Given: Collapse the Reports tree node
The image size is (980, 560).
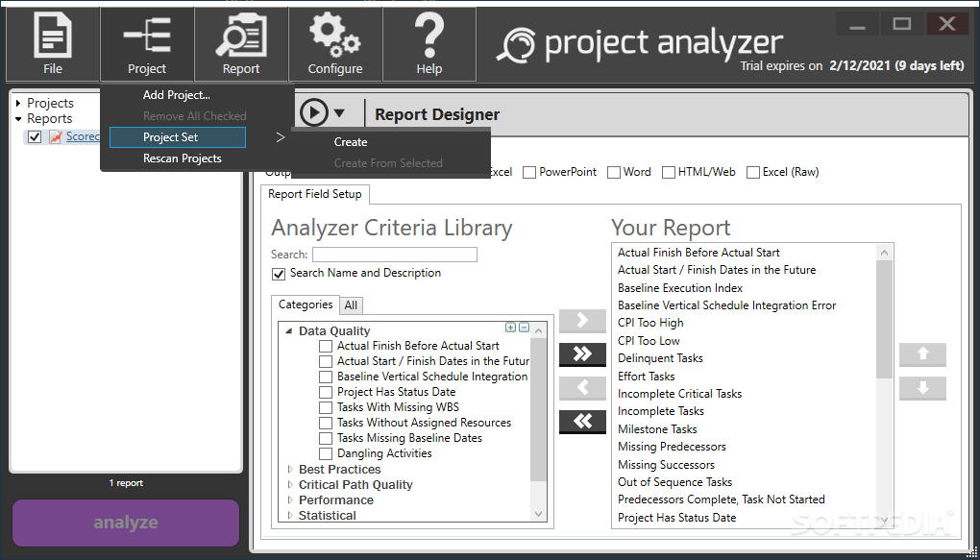Looking at the screenshot, I should 19,119.
